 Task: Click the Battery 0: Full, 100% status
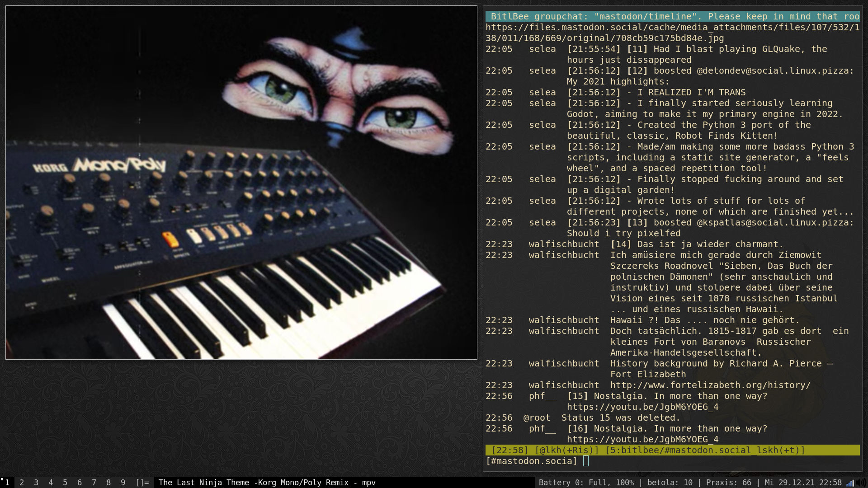point(586,483)
